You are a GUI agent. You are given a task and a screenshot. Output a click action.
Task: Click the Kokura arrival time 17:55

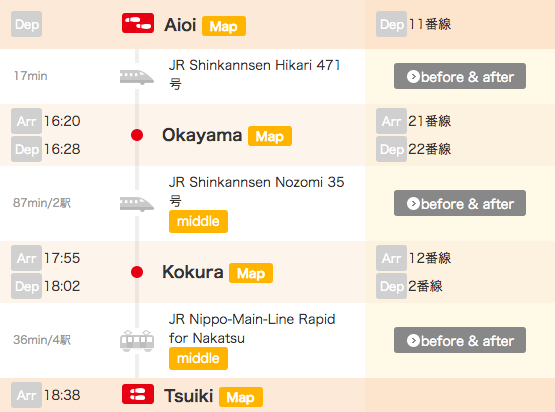(x=62, y=258)
